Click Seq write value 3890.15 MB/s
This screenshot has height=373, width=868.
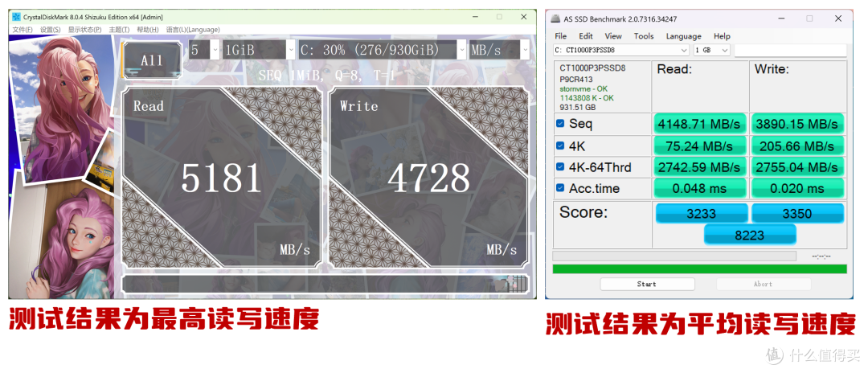798,124
